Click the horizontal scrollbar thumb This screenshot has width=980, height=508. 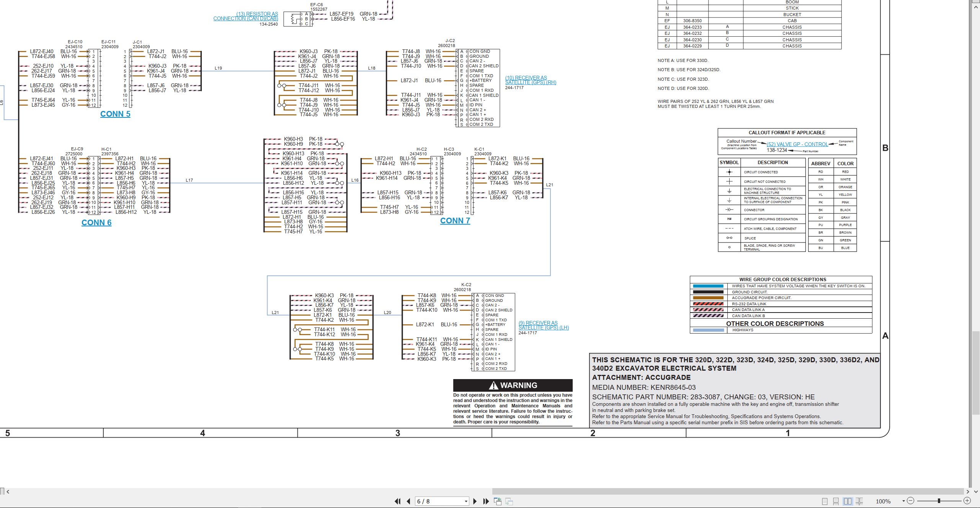(x=728, y=492)
